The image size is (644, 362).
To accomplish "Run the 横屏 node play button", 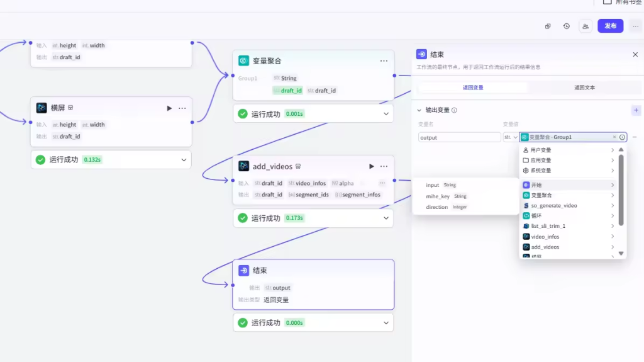I will 169,108.
